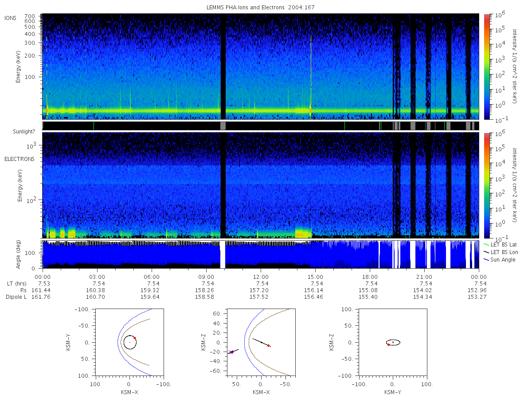Click the 'Dipole L' row label
The height and width of the screenshot is (399, 532).
[16, 297]
